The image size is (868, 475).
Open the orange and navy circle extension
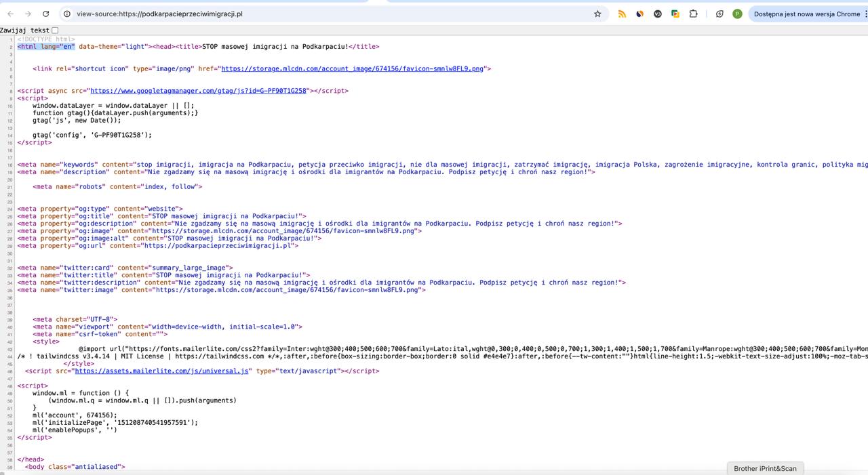pyautogui.click(x=639, y=14)
